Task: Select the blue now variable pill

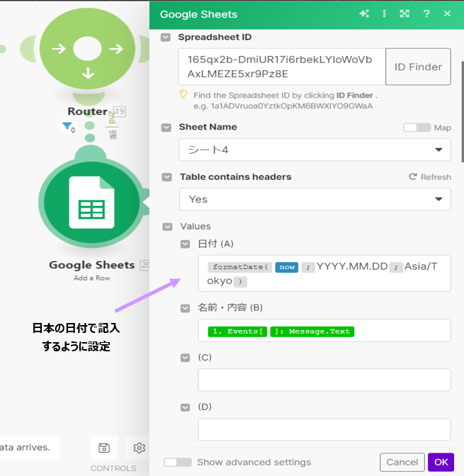Action: 287,267
